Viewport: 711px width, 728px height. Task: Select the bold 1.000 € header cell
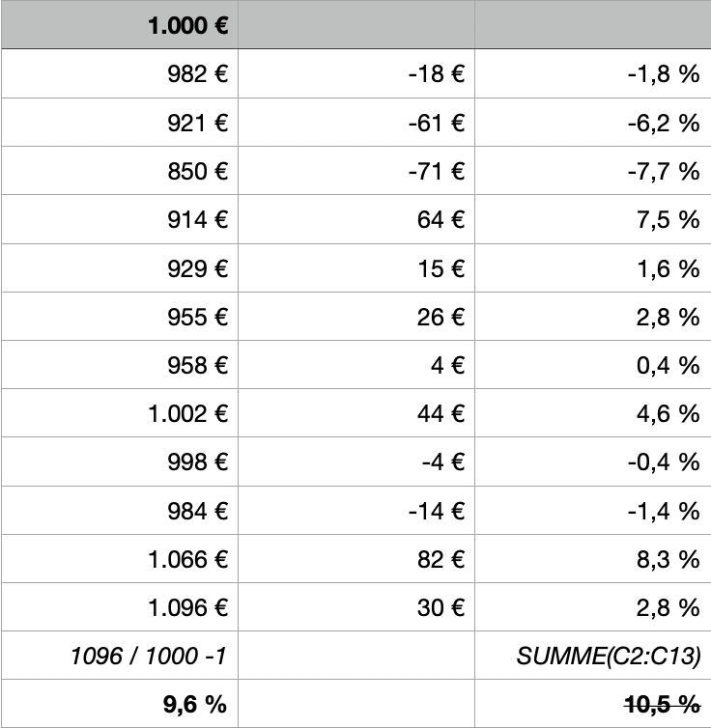pos(188,25)
